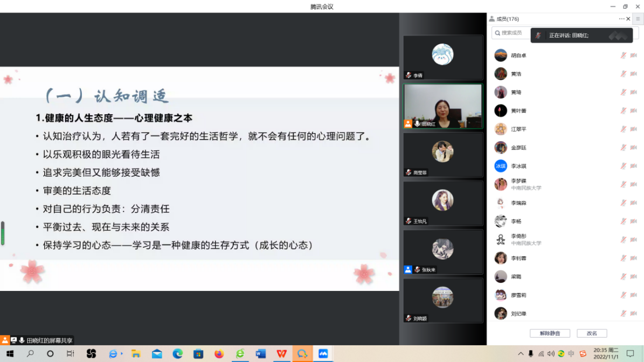Image resolution: width=644 pixels, height=362 pixels.
Task: Open Tencent Meeting icon in the taskbar
Action: [323, 354]
